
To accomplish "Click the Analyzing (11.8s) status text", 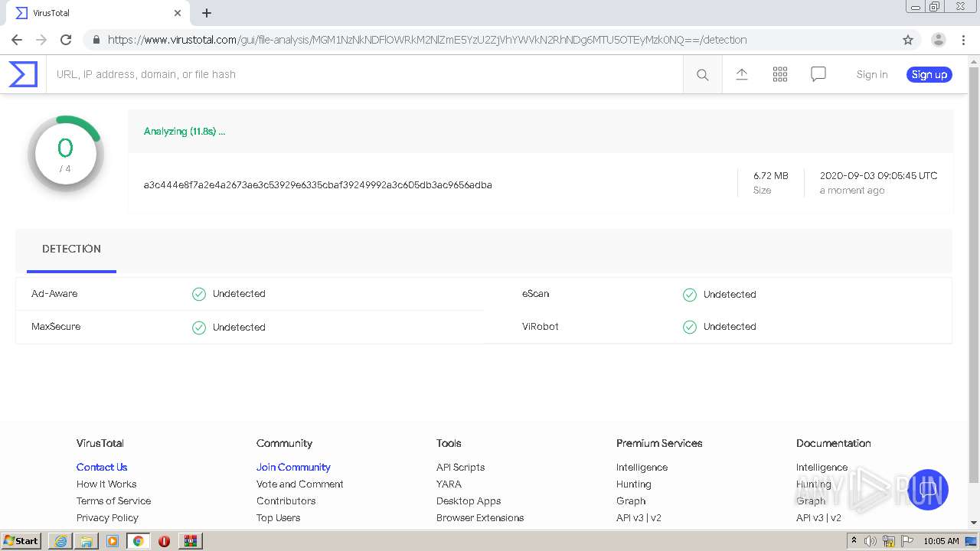I will point(185,131).
